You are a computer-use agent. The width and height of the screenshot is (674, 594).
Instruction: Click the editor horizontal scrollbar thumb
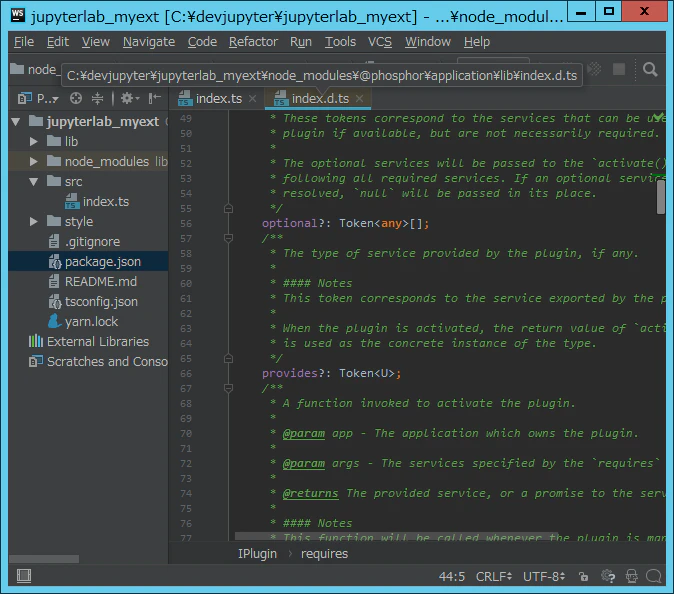(396, 536)
